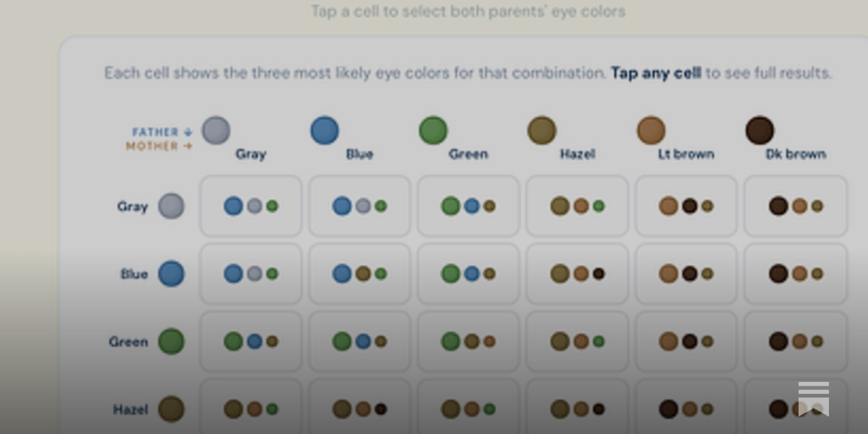Tap the Blue mother, Hazel father cell
The image size is (868, 434).
pos(577,274)
